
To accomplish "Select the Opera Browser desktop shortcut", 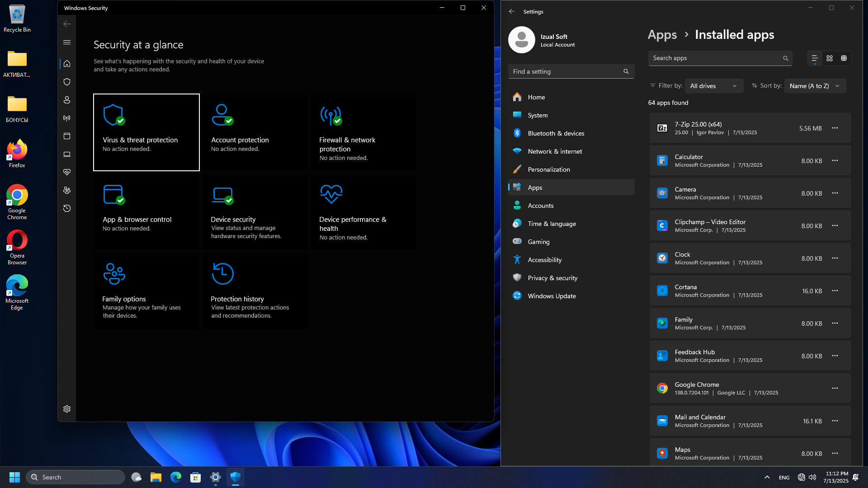I will pos(17,248).
